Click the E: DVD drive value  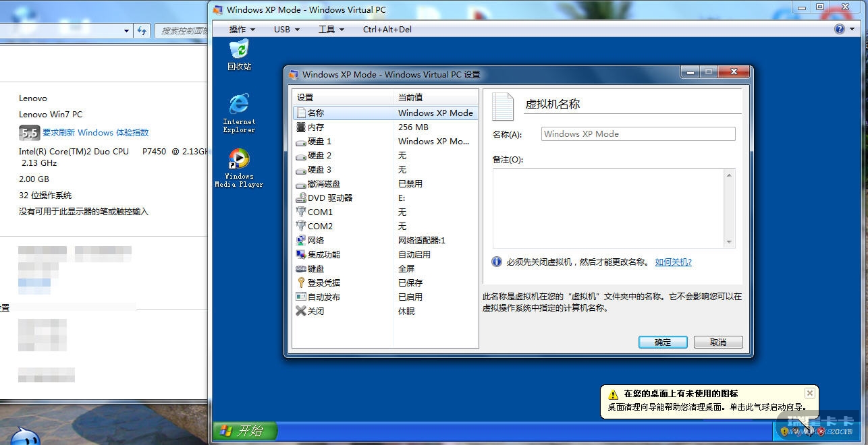pyautogui.click(x=402, y=198)
